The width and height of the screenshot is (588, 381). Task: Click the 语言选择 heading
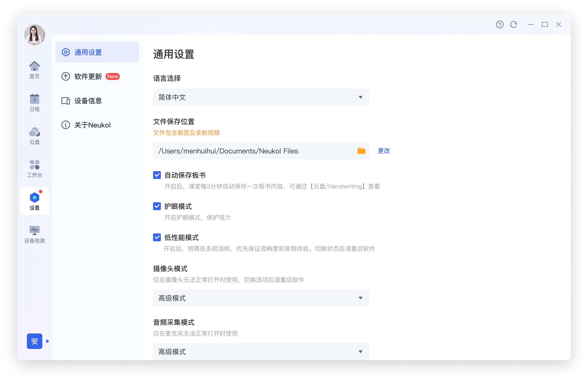pos(167,78)
